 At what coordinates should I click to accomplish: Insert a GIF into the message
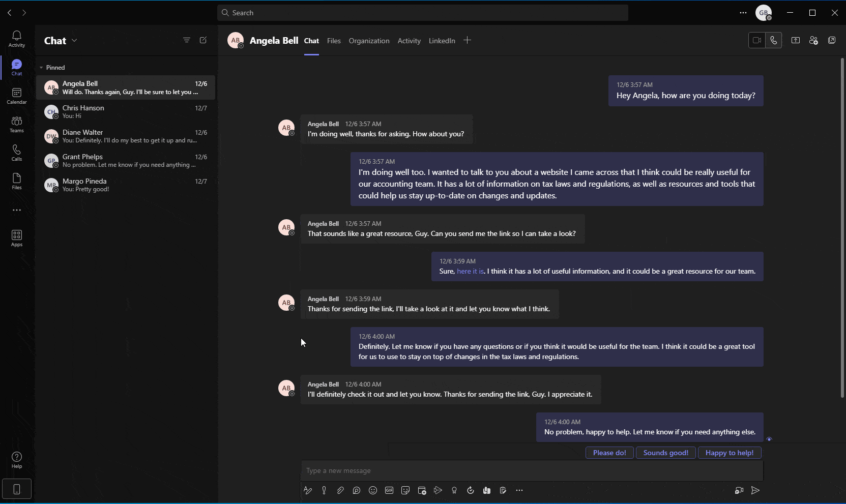(389, 490)
